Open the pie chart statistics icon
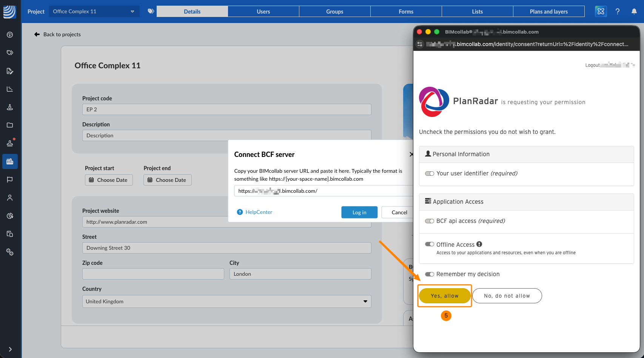This screenshot has width=644, height=358. point(10,216)
